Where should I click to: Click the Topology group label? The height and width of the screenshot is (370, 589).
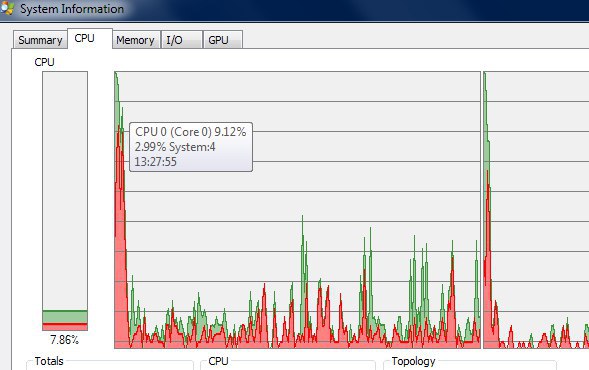(x=413, y=361)
